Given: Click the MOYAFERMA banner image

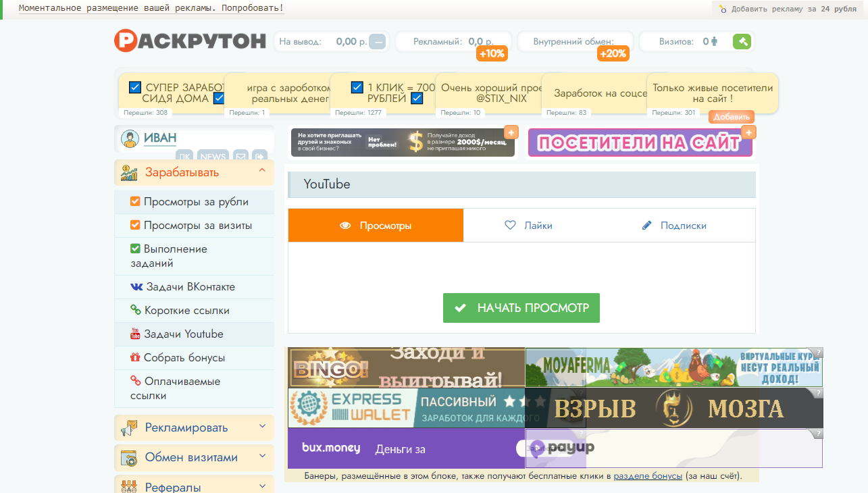Looking at the screenshot, I should (x=674, y=367).
